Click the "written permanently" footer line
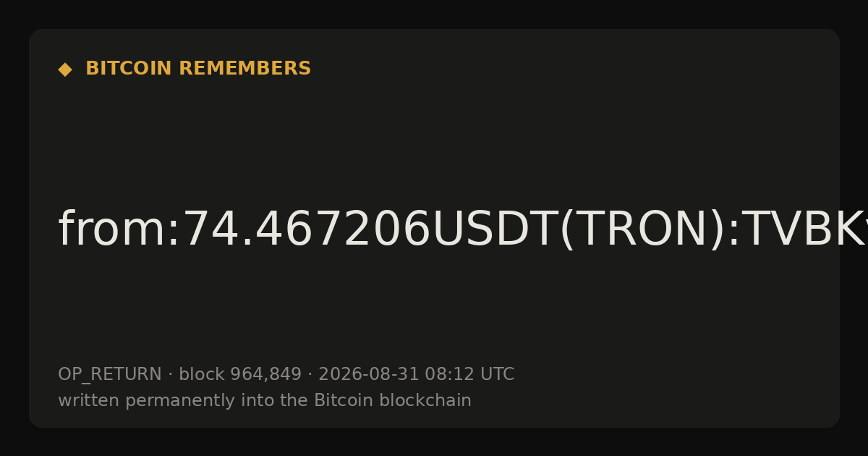 click(265, 401)
